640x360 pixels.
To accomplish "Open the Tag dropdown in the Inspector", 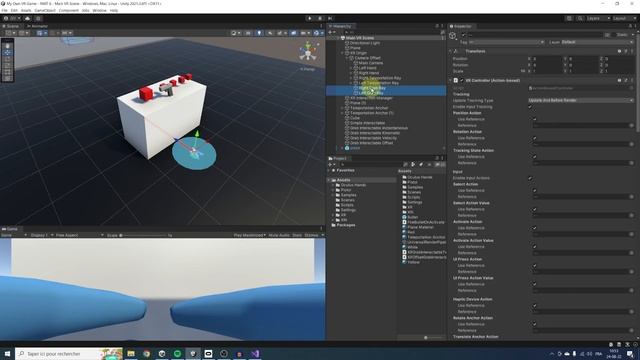I will [x=506, y=42].
